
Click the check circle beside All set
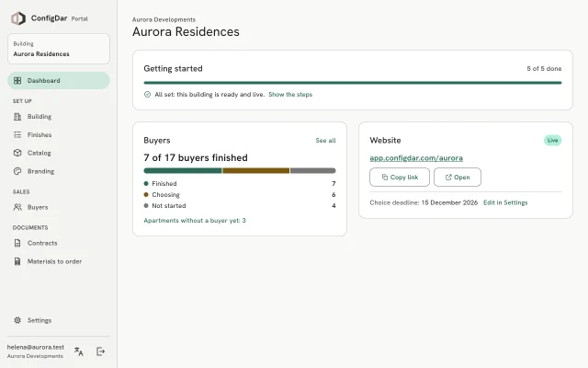[147, 94]
